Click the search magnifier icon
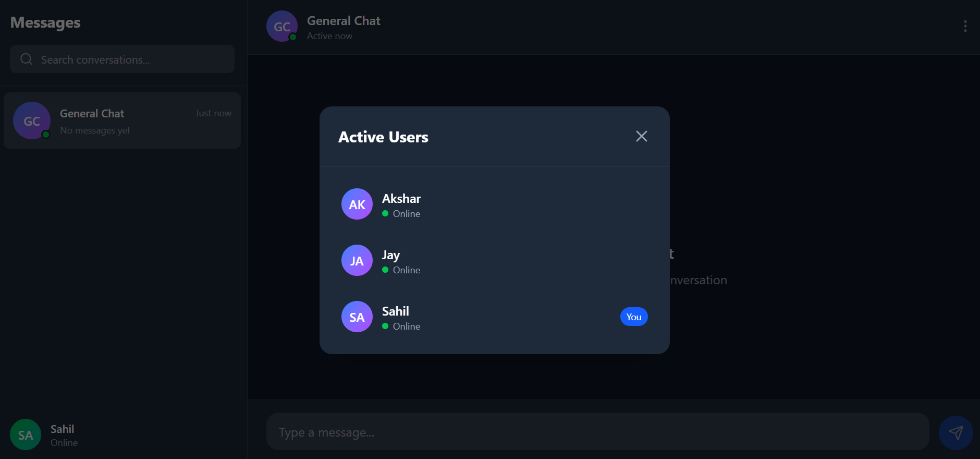980x459 pixels. click(26, 59)
